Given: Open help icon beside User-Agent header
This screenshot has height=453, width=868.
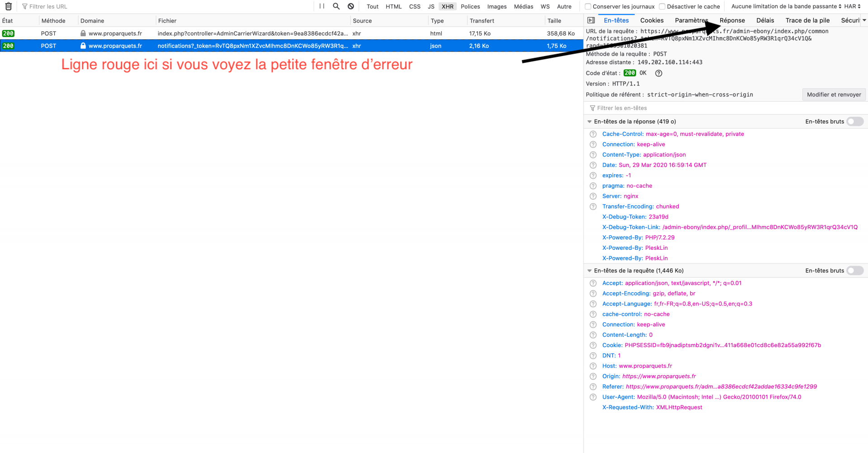Looking at the screenshot, I should tap(593, 397).
